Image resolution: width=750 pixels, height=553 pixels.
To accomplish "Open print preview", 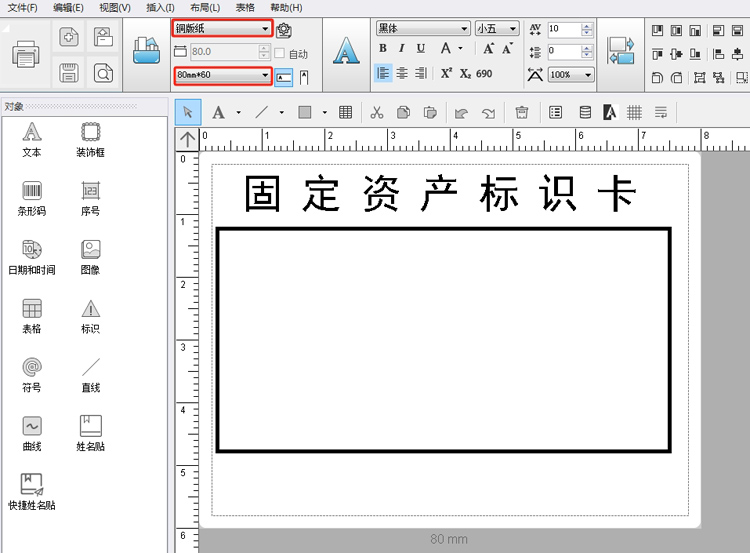I will [x=103, y=73].
